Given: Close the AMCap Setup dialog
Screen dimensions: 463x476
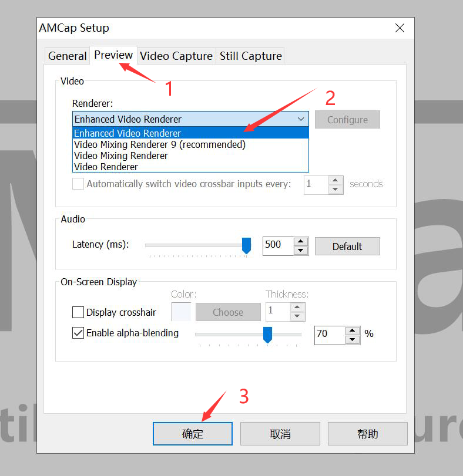Looking at the screenshot, I should click(400, 28).
